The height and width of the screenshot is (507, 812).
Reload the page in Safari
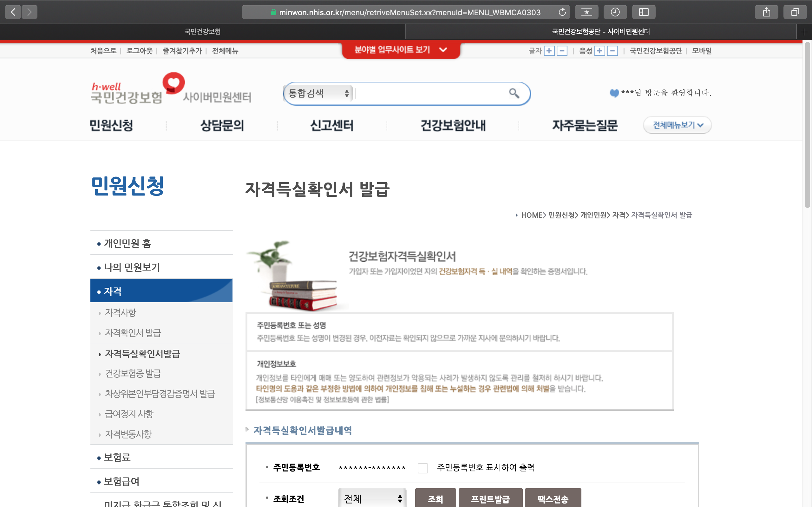pyautogui.click(x=562, y=12)
